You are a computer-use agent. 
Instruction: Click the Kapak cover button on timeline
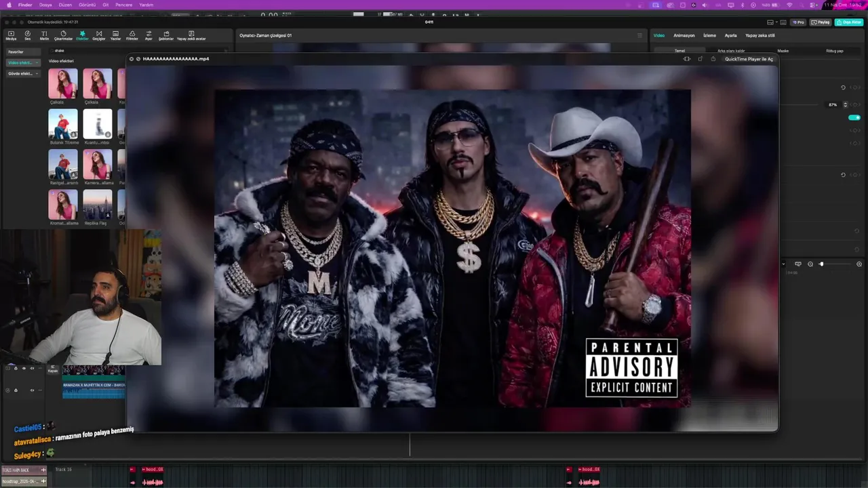pyautogui.click(x=53, y=369)
